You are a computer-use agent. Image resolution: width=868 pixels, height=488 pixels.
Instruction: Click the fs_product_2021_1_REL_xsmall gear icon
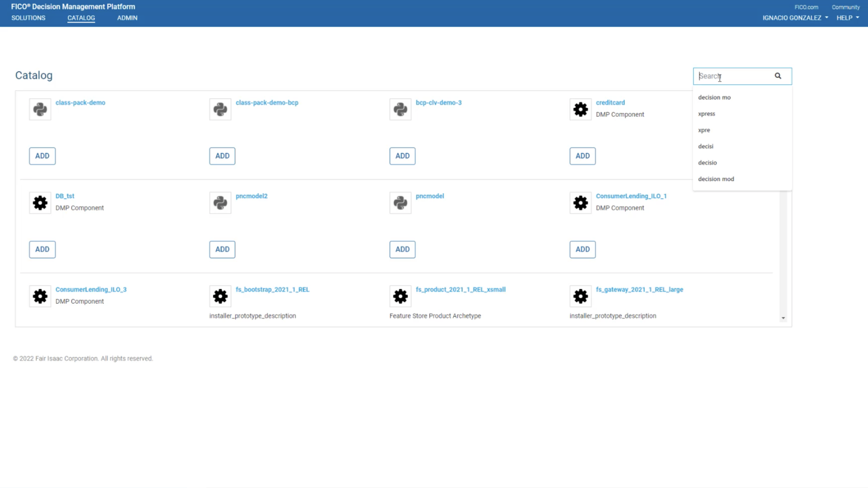(x=400, y=296)
